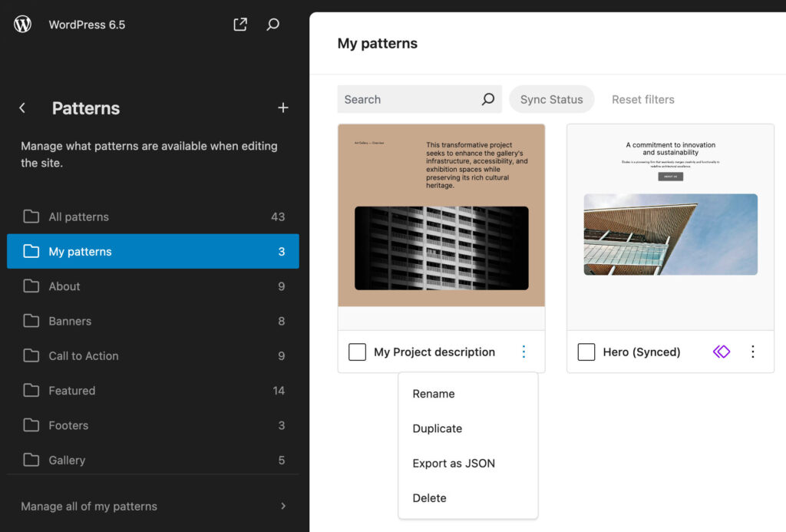Click the Reset filters link
This screenshot has width=786, height=532.
pos(643,99)
